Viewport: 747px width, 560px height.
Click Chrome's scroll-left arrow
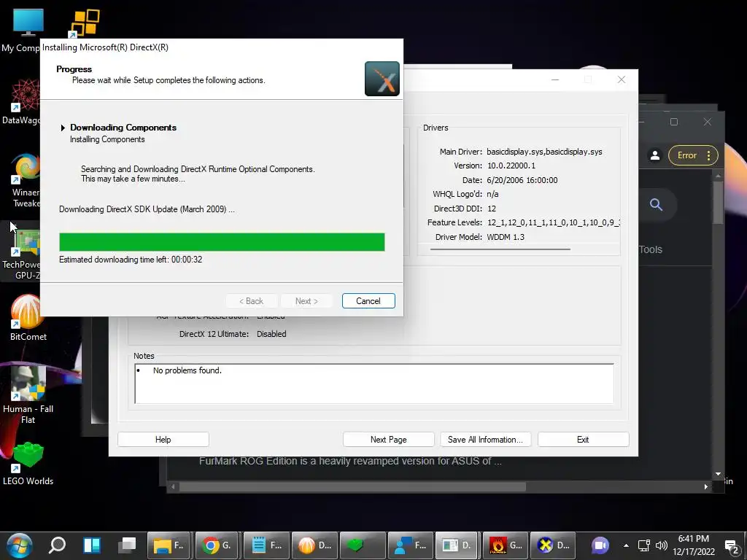click(x=173, y=486)
